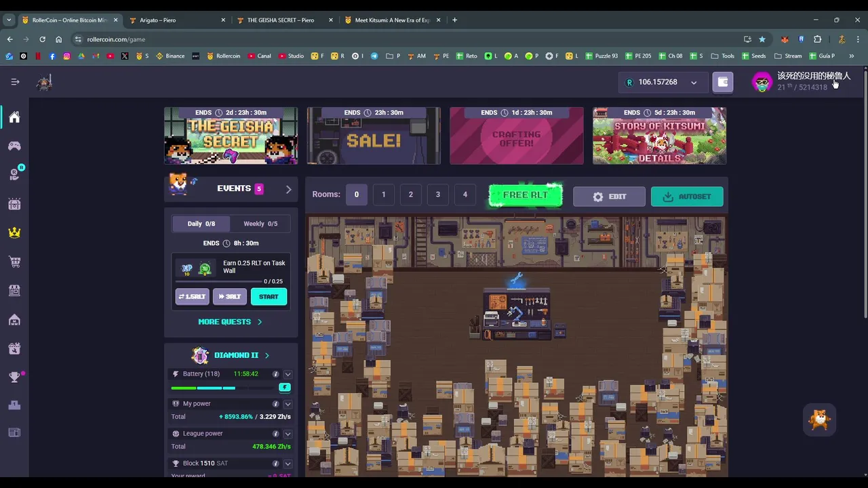
Task: Select room 1
Action: coord(384,195)
